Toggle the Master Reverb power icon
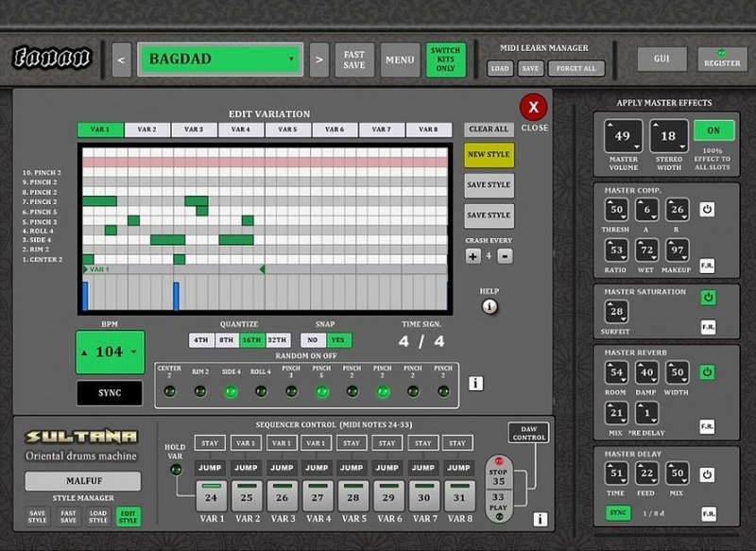 tap(707, 372)
